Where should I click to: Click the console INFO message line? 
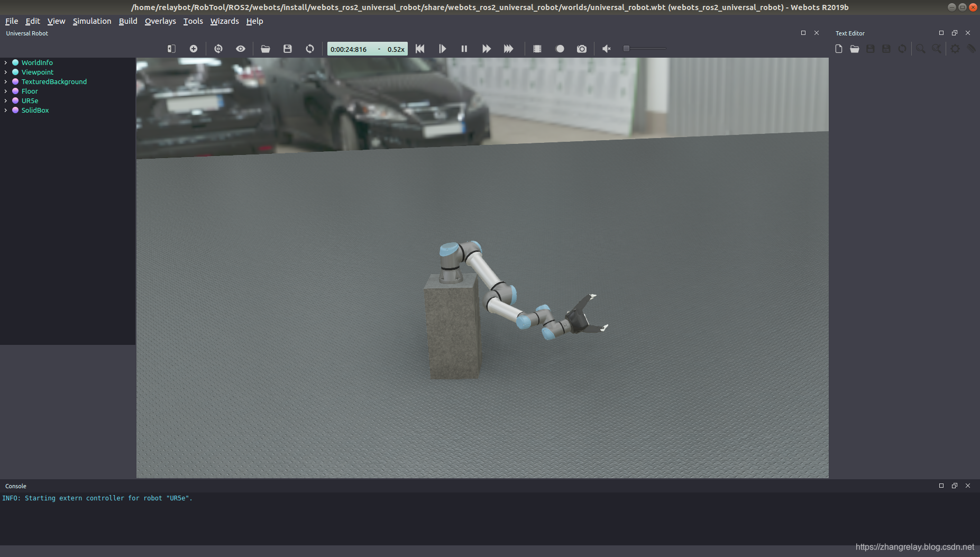coord(97,498)
